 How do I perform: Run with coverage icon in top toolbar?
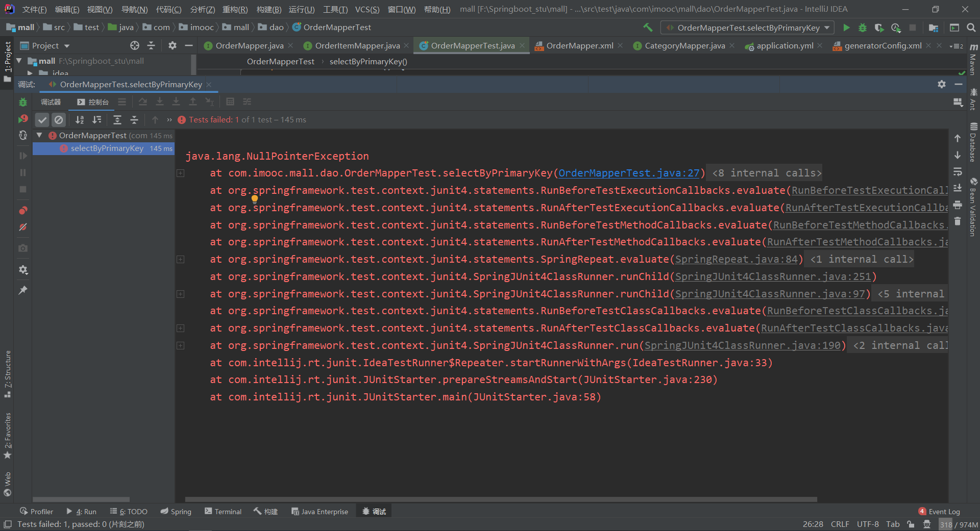(x=879, y=28)
